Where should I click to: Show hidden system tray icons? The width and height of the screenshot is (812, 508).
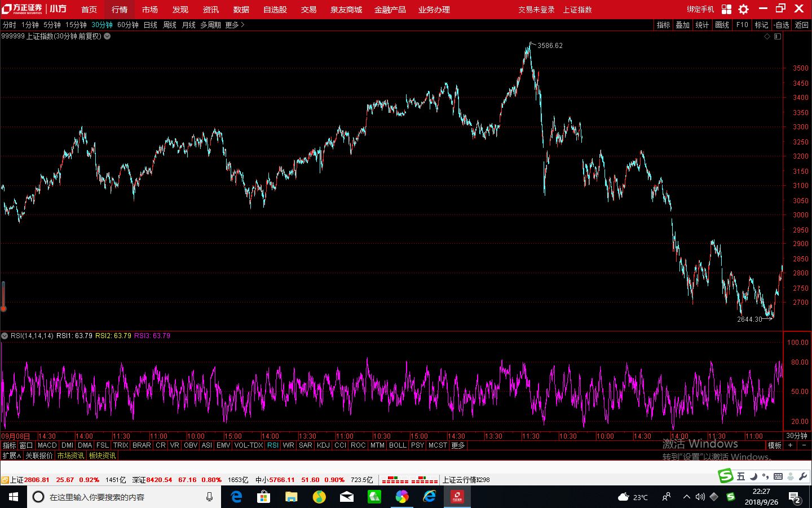point(686,497)
